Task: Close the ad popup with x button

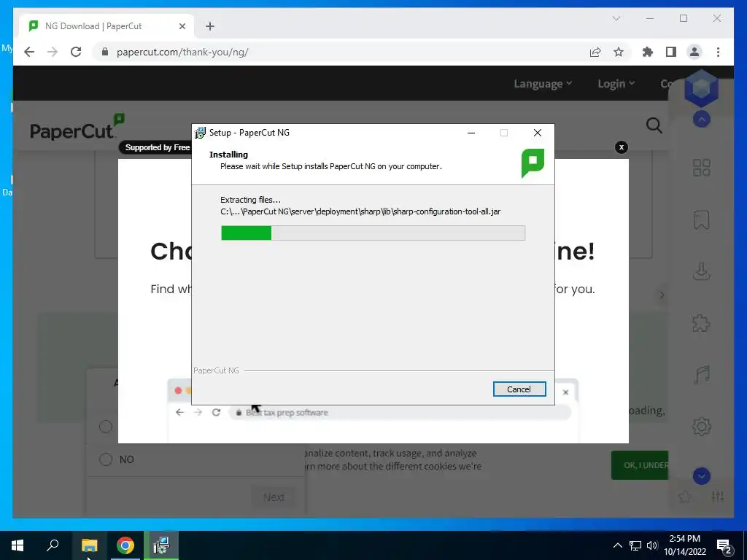Action: pos(622,147)
